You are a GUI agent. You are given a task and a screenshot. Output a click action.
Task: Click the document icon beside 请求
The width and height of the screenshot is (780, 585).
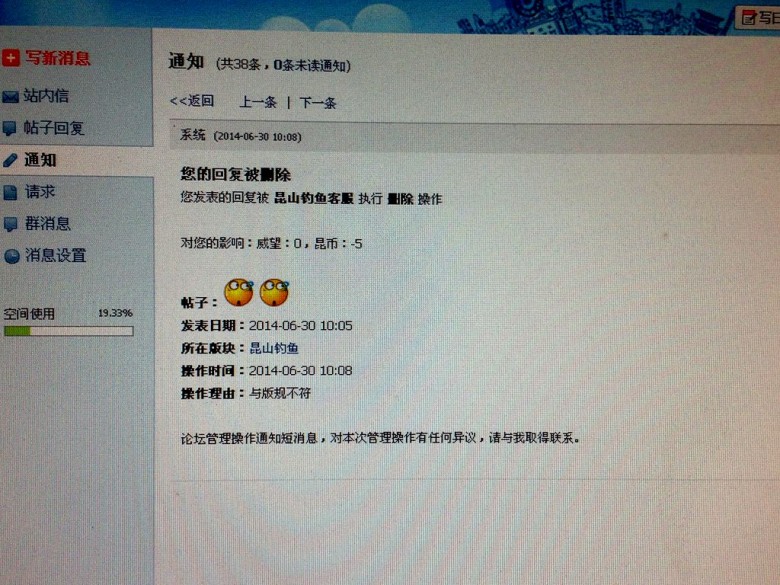point(10,193)
